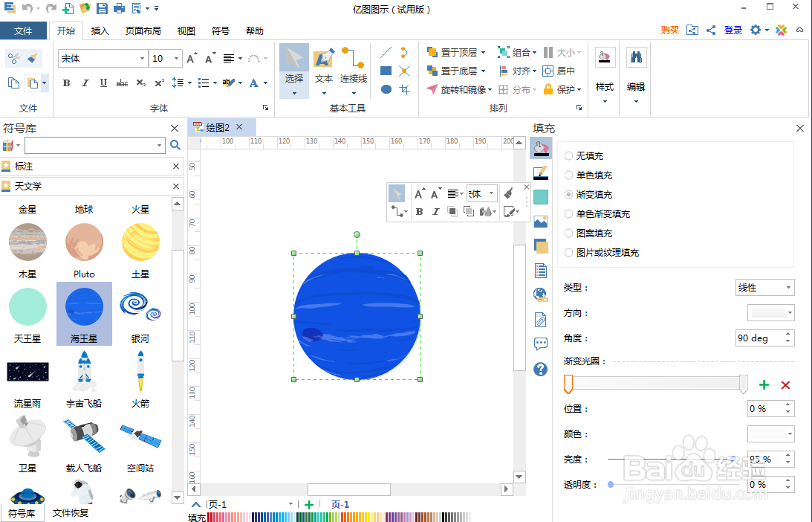Delete gradient stop with red X
This screenshot has width=812, height=522.
pyautogui.click(x=785, y=384)
